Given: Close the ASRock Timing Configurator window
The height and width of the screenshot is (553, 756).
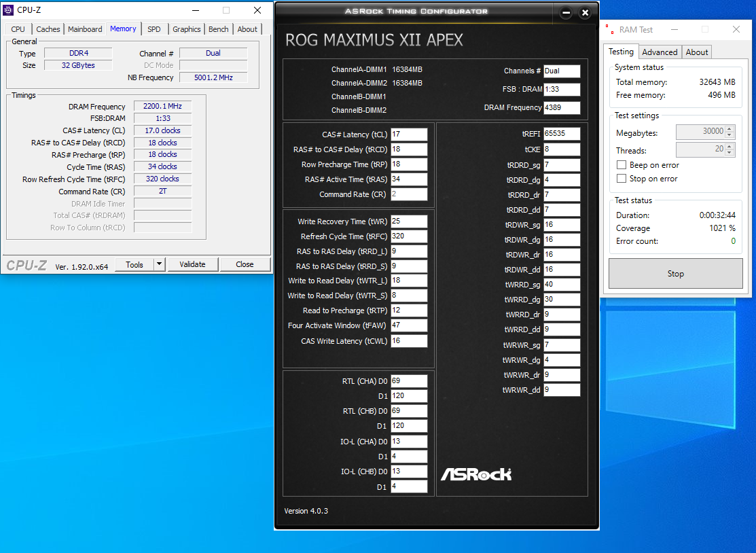Looking at the screenshot, I should pyautogui.click(x=585, y=13).
